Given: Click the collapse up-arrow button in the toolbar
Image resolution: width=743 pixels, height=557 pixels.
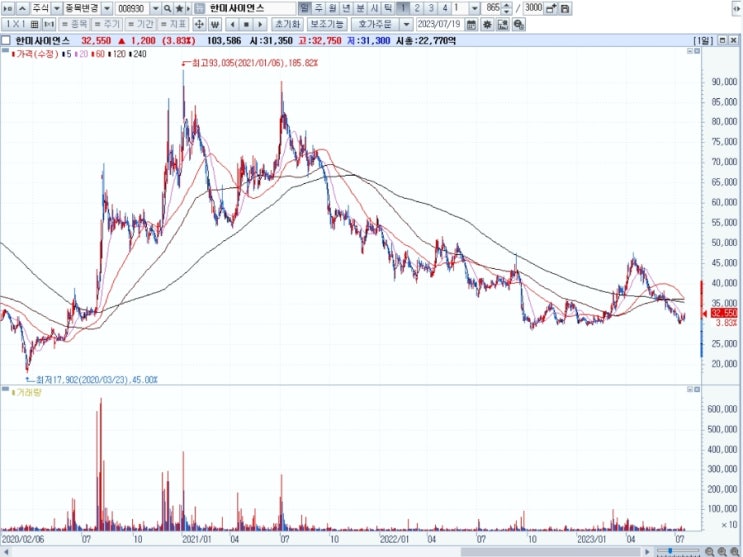Looking at the screenshot, I should pos(23,9).
